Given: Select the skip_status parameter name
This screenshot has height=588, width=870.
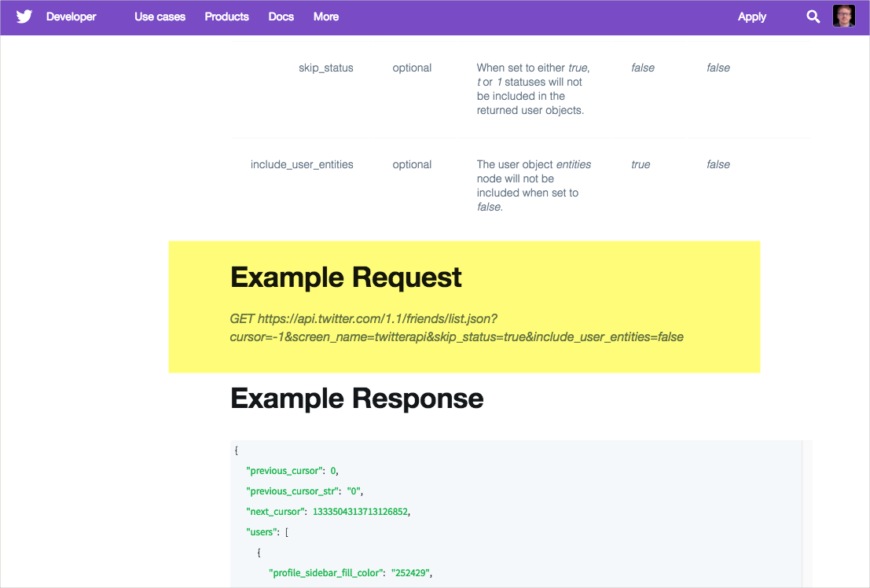Looking at the screenshot, I should [x=325, y=68].
